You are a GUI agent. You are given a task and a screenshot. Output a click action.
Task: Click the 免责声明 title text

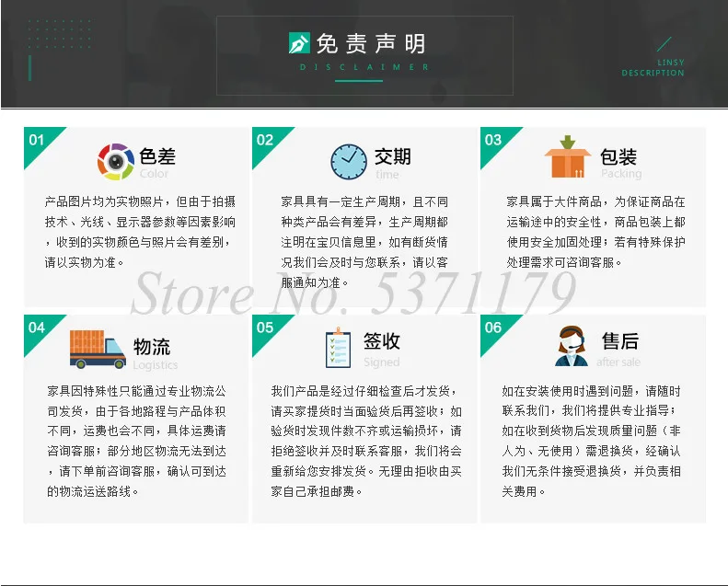[371, 43]
